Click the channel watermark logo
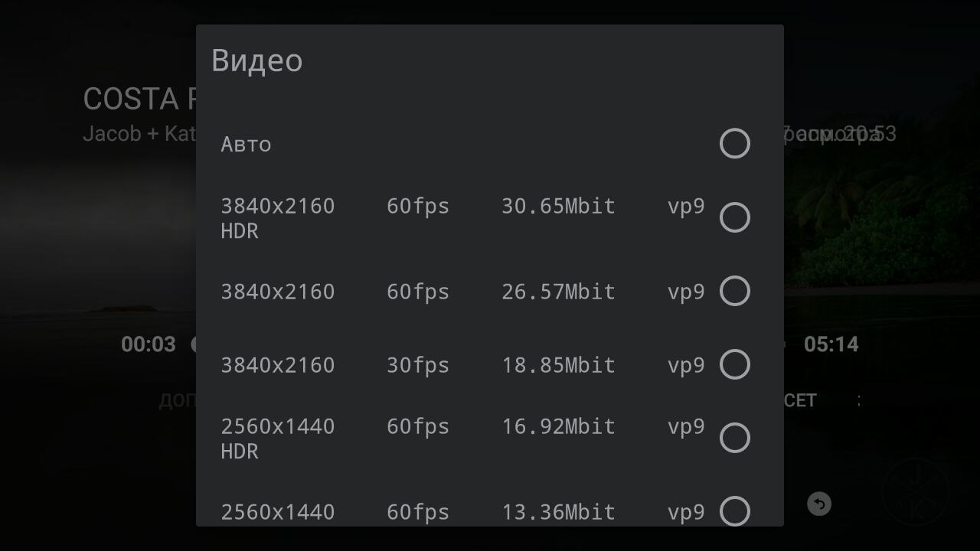 click(x=915, y=492)
